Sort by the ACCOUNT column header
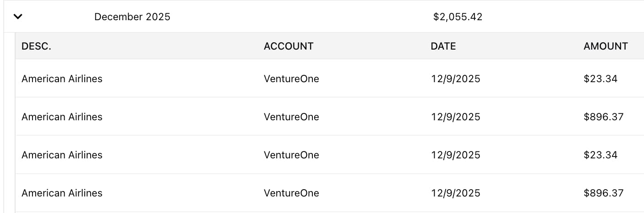This screenshot has height=213, width=644. click(x=289, y=46)
